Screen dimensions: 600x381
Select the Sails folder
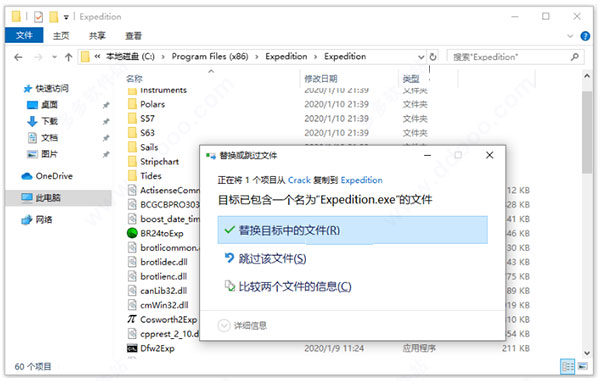149,147
